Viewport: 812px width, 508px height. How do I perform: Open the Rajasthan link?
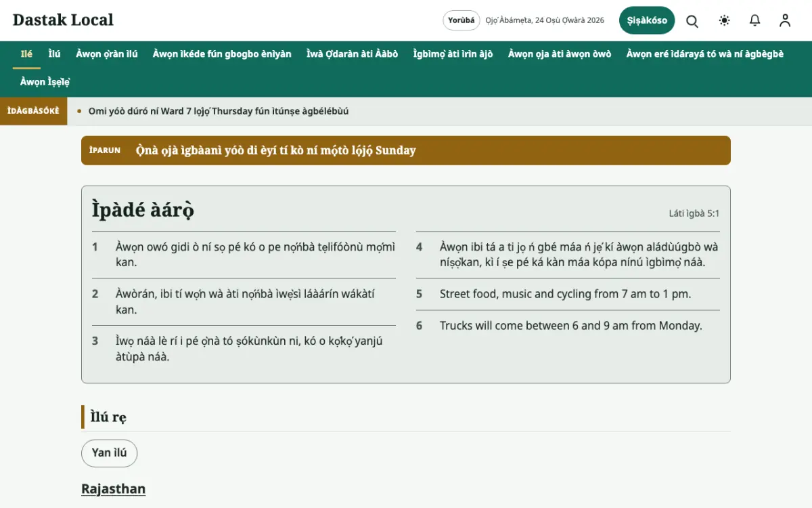point(113,488)
